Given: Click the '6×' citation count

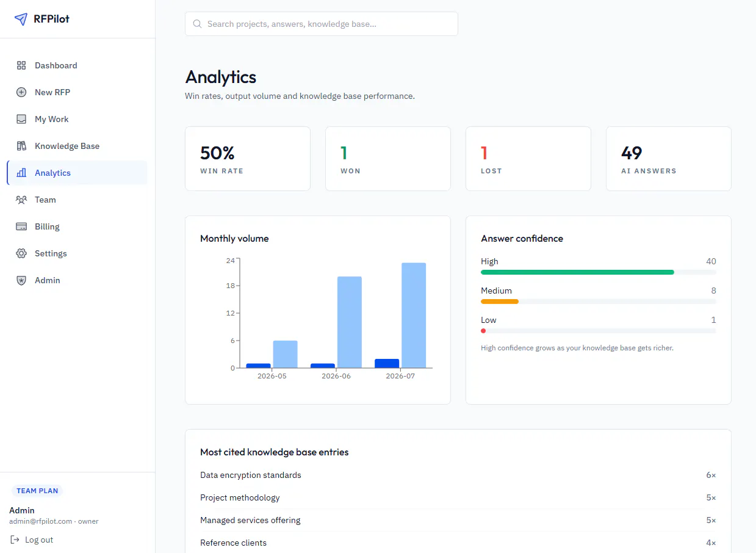Looking at the screenshot, I should pos(711,475).
